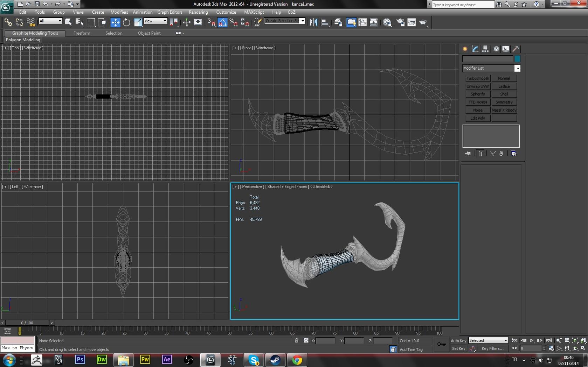Switch to the Motion command panel
This screenshot has height=367, width=588.
[496, 49]
